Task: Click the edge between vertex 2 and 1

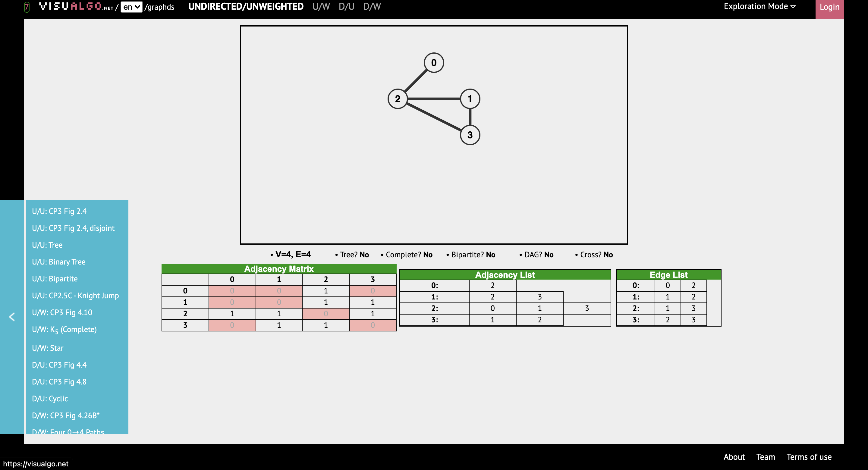Action: [435, 99]
